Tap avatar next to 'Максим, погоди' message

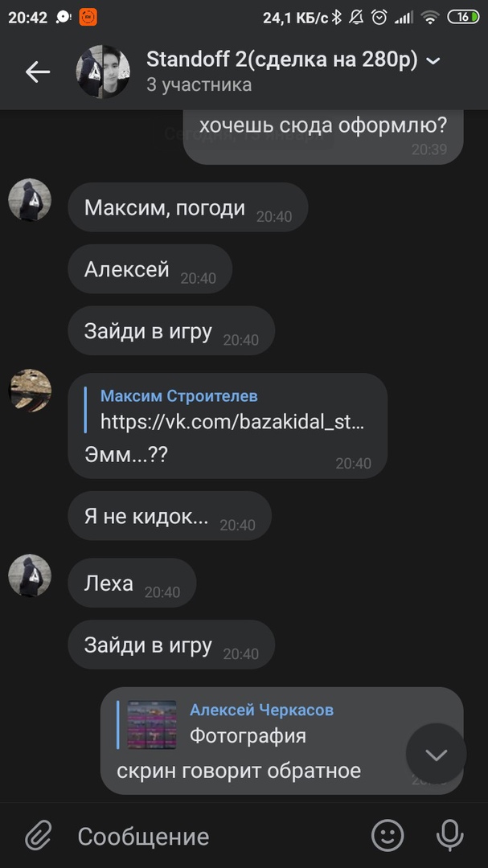pos(30,200)
